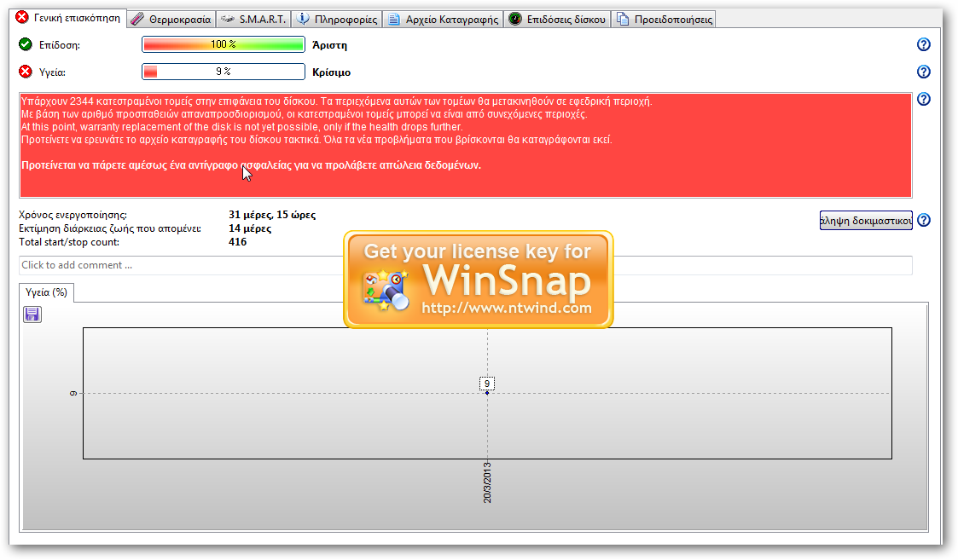Click the repeat test (δοκιμαστικού) button
This screenshot has height=560, width=958.
click(866, 221)
